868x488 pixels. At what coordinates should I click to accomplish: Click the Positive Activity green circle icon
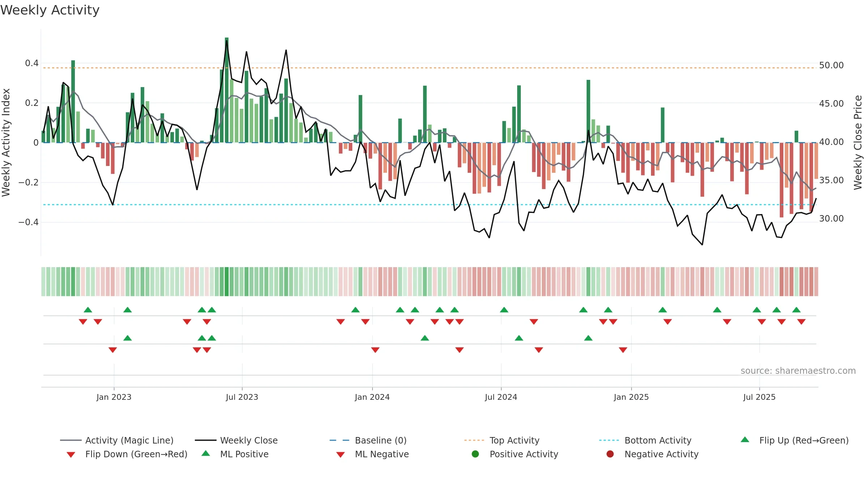point(475,454)
